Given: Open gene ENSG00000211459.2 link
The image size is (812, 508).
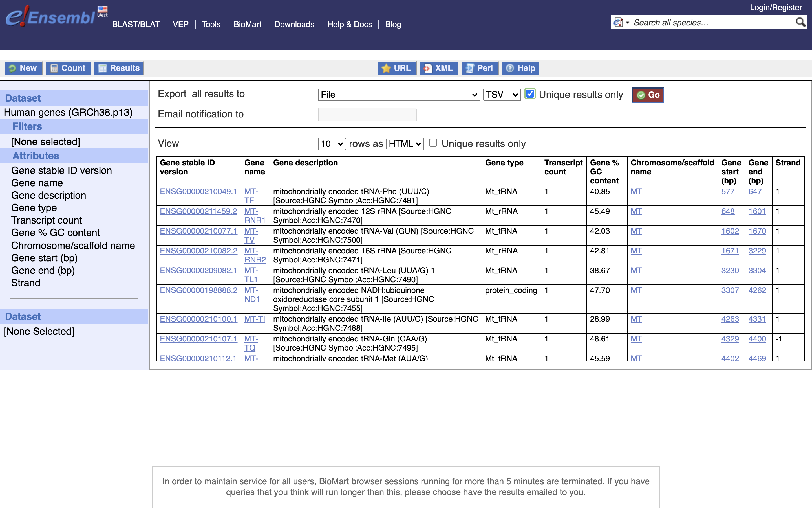Looking at the screenshot, I should [198, 211].
